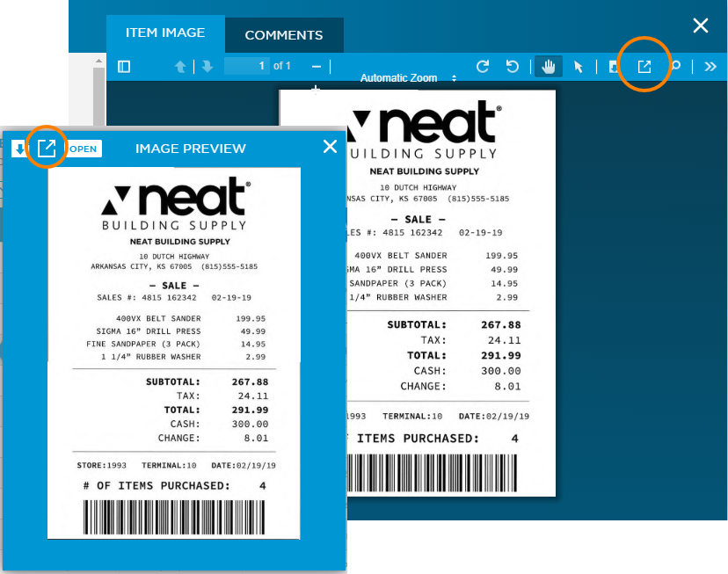Zoom out using the minus button

coord(317,67)
